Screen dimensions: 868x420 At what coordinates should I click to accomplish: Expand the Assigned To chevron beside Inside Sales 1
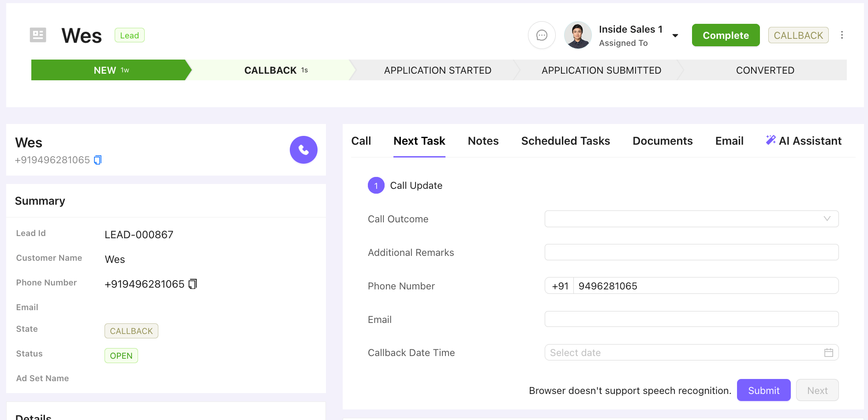coord(675,35)
